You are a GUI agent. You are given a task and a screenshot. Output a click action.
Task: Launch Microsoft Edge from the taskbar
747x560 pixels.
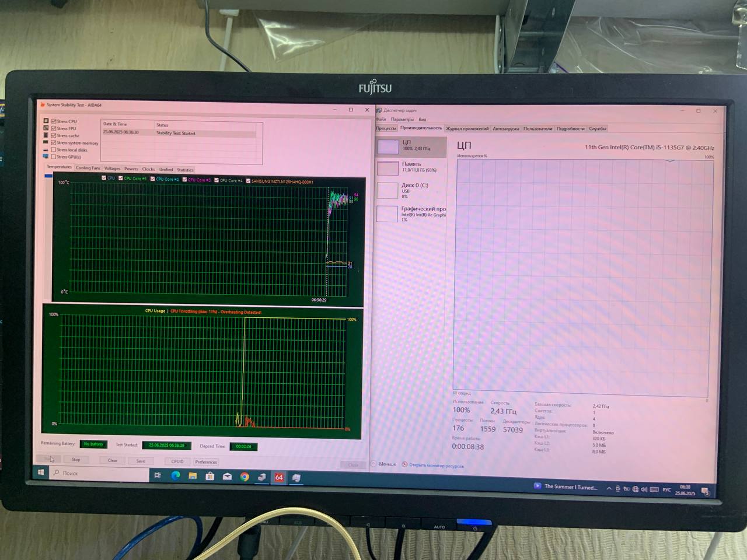pyautogui.click(x=175, y=476)
